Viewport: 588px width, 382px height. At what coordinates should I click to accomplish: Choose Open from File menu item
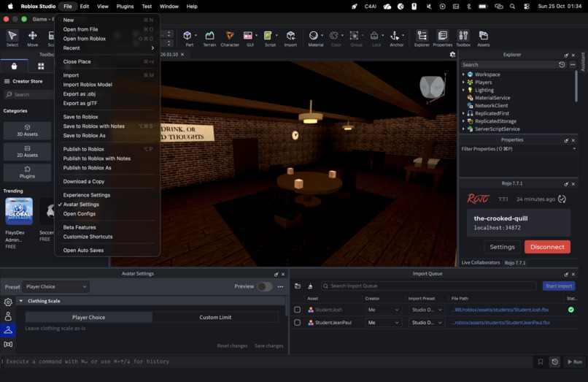tap(107, 29)
